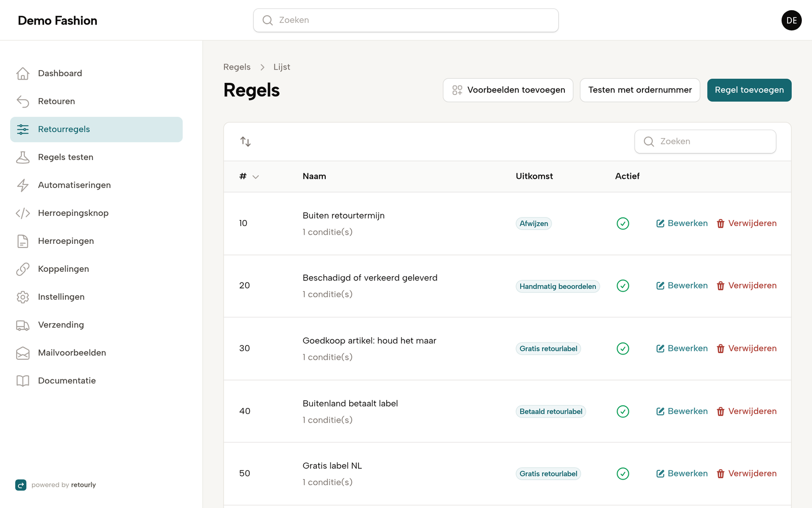
Task: Toggle active checkmark for Goedkoop artikel rule
Action: click(623, 348)
